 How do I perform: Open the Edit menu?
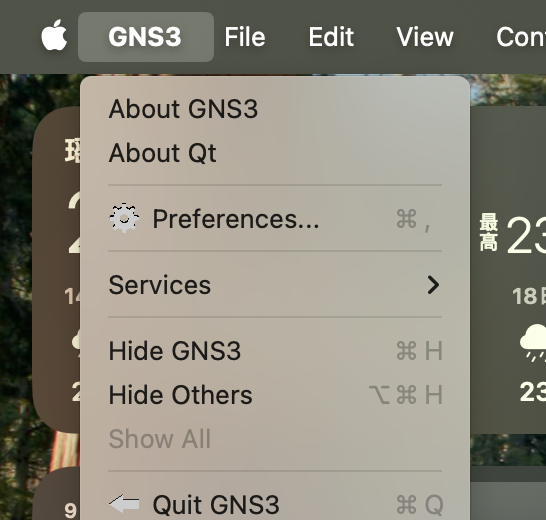pyautogui.click(x=331, y=37)
